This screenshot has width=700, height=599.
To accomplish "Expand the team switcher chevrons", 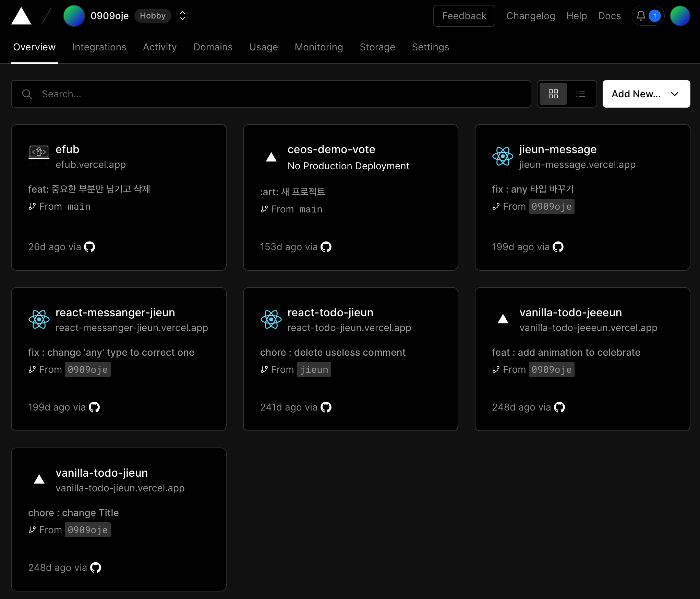I will point(182,16).
